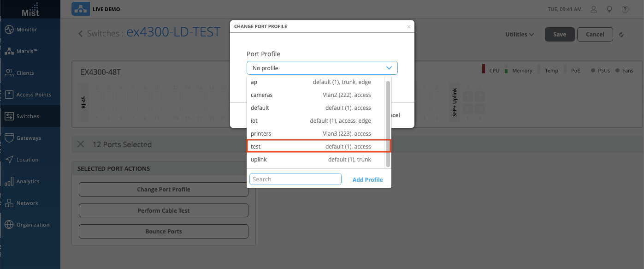The image size is (644, 269).
Task: Click the Save button
Action: [x=559, y=35]
